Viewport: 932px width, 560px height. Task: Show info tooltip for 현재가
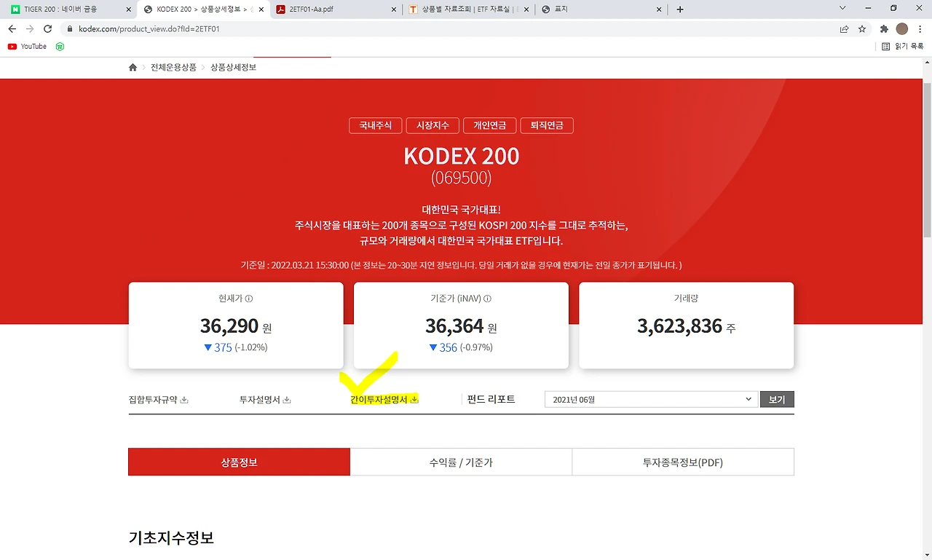249,299
